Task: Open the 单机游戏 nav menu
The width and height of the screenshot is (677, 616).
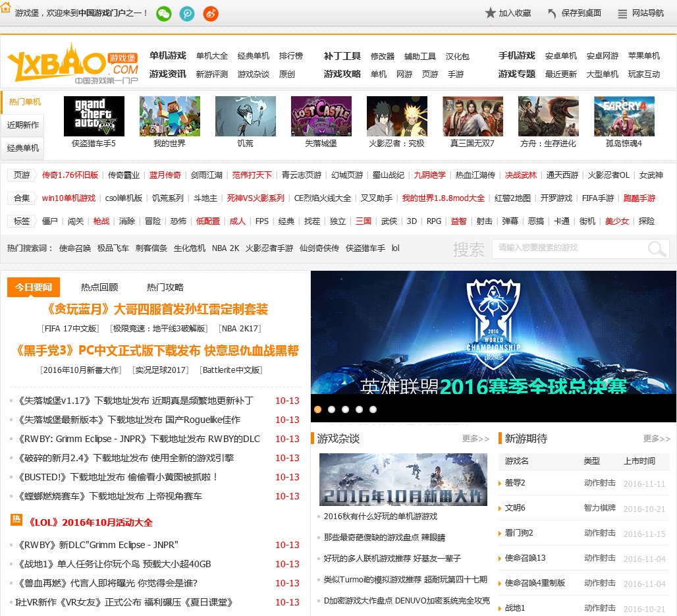Action: point(167,56)
